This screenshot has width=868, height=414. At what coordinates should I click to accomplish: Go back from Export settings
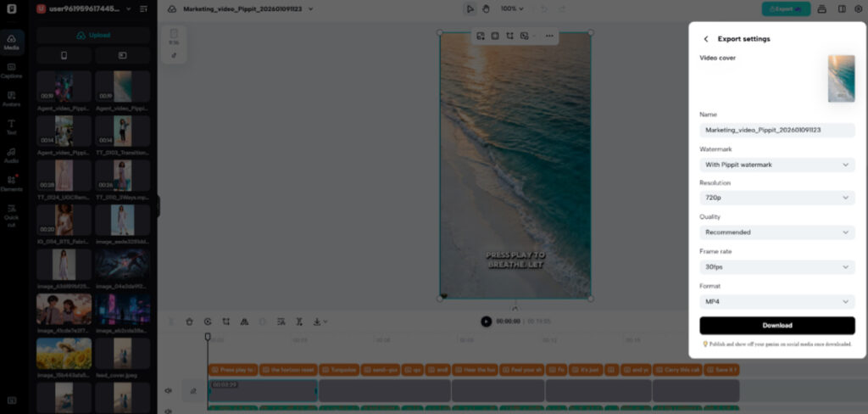point(706,39)
